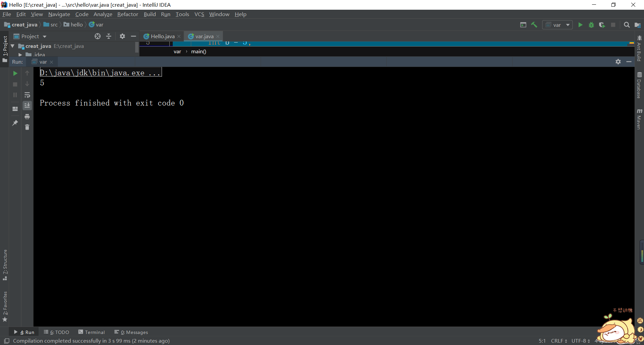This screenshot has width=644, height=345.
Task: Click the 5:1 caret position in status bar
Action: (542, 341)
